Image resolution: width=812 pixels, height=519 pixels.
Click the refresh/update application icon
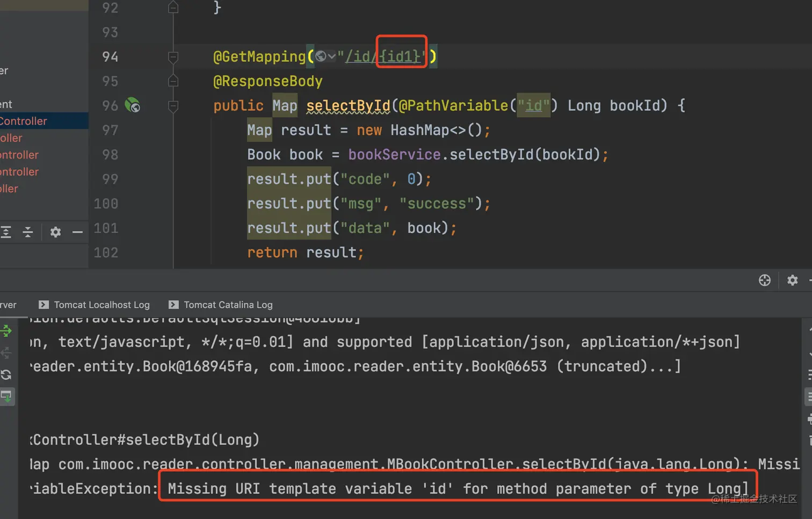tap(6, 374)
